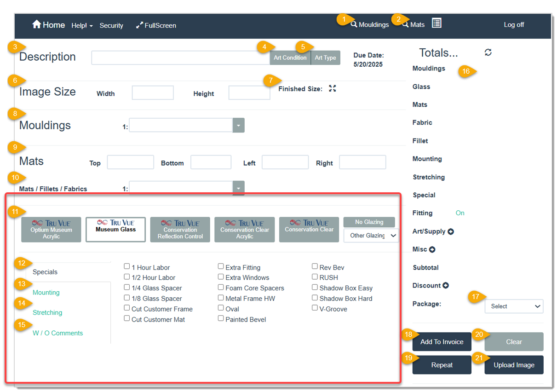
Task: Open the Mouldings search magnifier
Action: tap(354, 24)
